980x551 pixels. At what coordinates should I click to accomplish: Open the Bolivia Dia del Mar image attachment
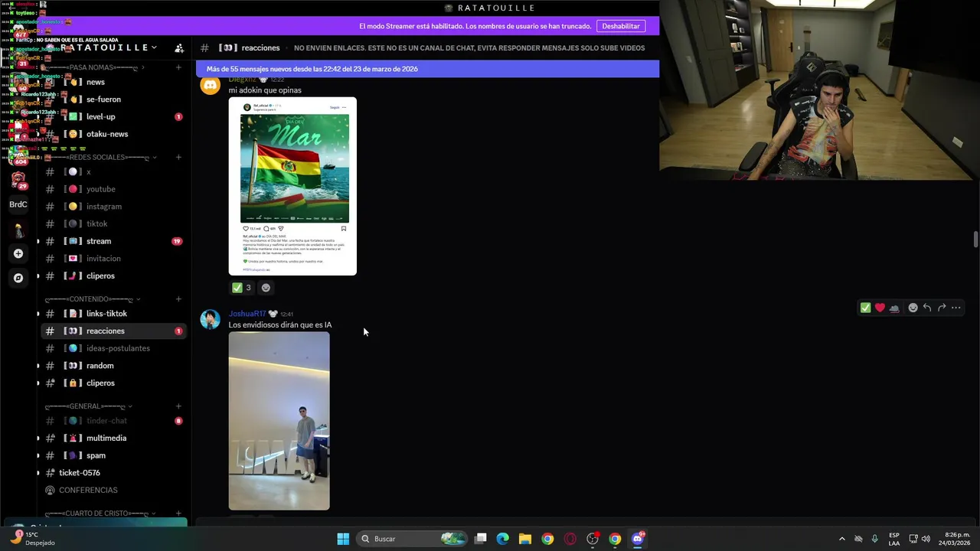point(292,186)
